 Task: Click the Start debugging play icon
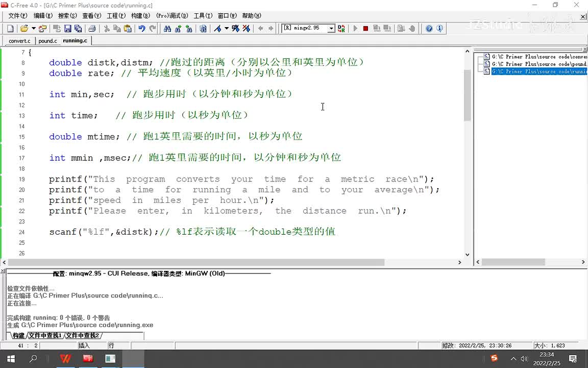pos(355,29)
